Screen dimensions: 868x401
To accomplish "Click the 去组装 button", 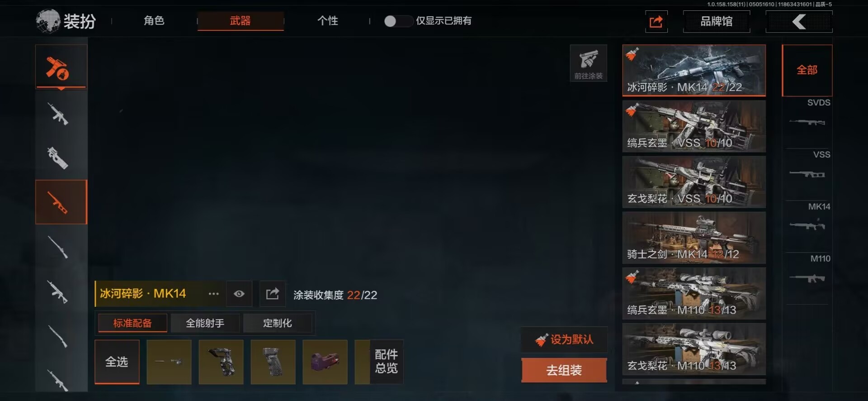I will (x=564, y=370).
